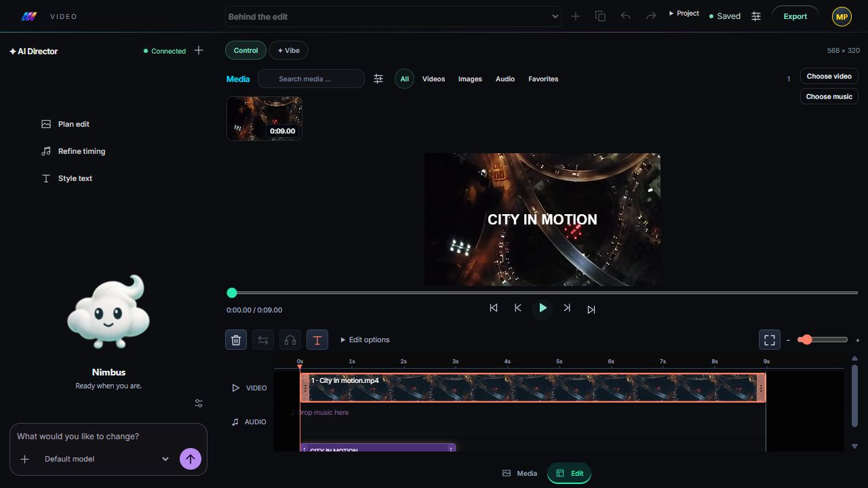868x488 pixels.
Task: Click the duplicate project icon
Action: tap(600, 16)
